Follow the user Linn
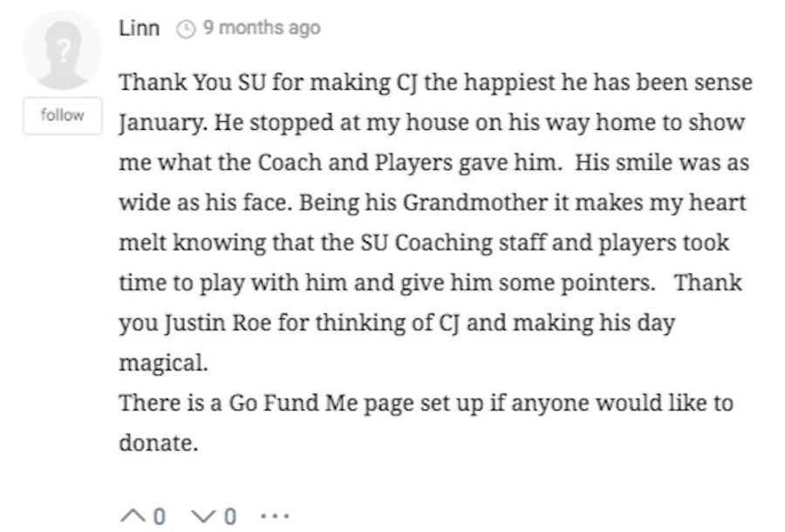The width and height of the screenshot is (785, 532). [63, 116]
